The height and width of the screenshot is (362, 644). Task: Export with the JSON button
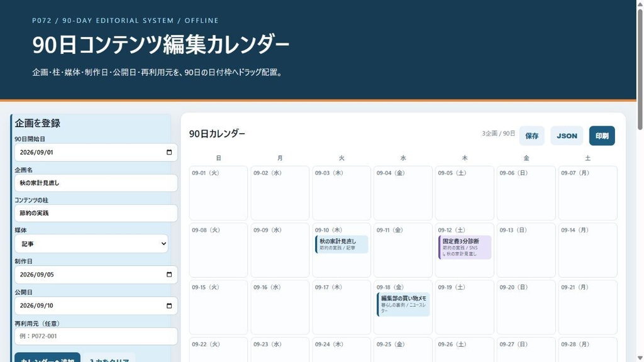click(567, 136)
